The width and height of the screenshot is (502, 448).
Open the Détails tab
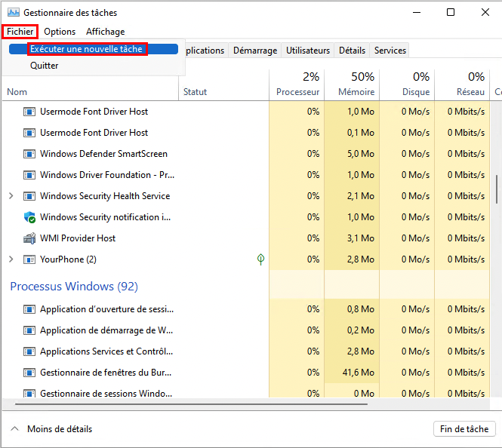click(x=352, y=51)
